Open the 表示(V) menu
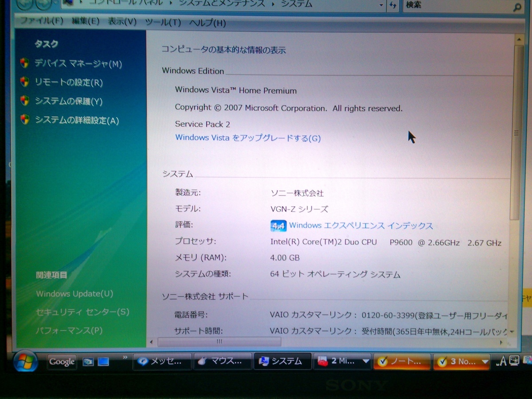 coord(122,22)
